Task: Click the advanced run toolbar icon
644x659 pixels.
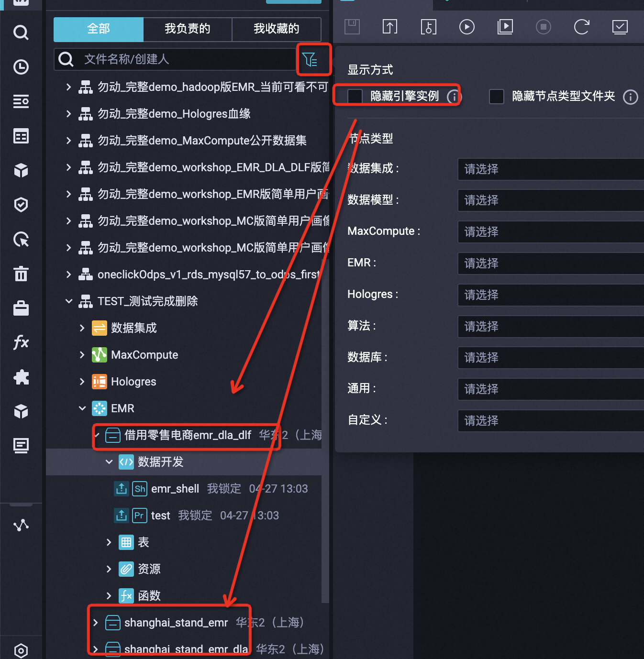Action: coord(505,27)
